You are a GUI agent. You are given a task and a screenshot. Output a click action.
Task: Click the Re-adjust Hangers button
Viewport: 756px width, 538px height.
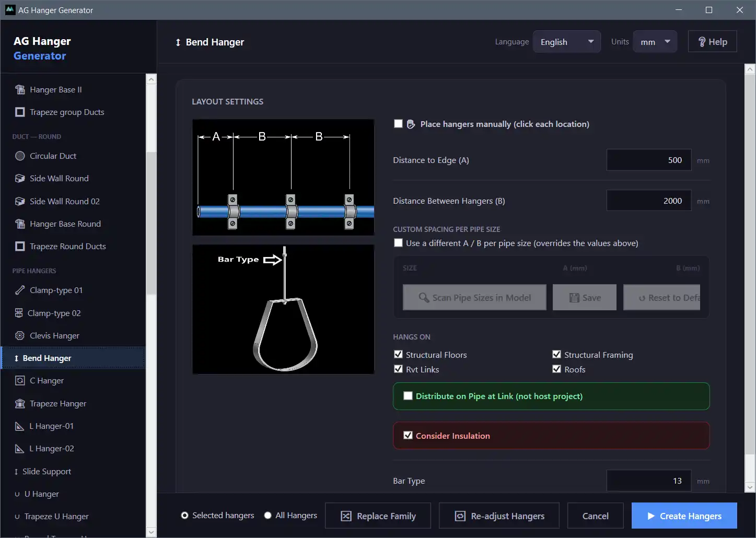[x=499, y=516]
